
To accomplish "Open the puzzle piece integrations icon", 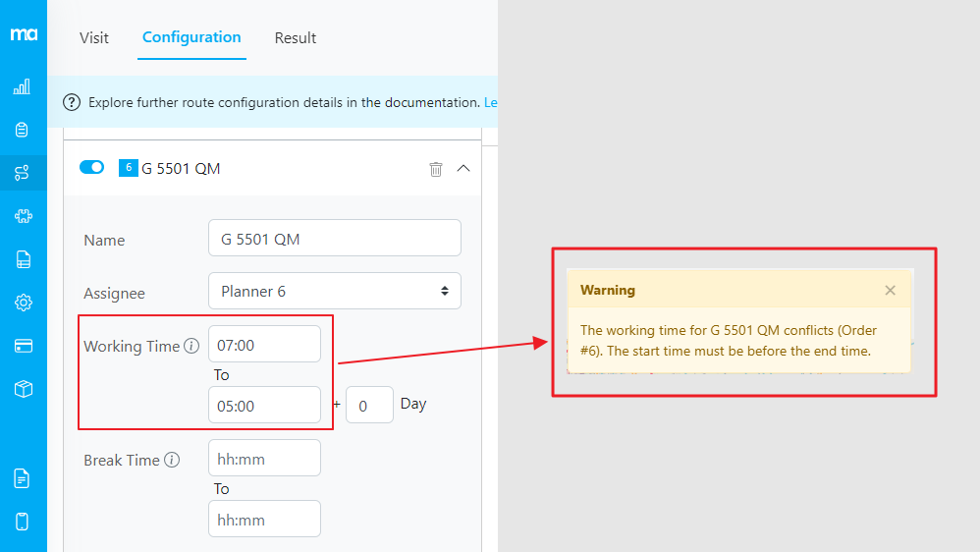I will pos(23,216).
